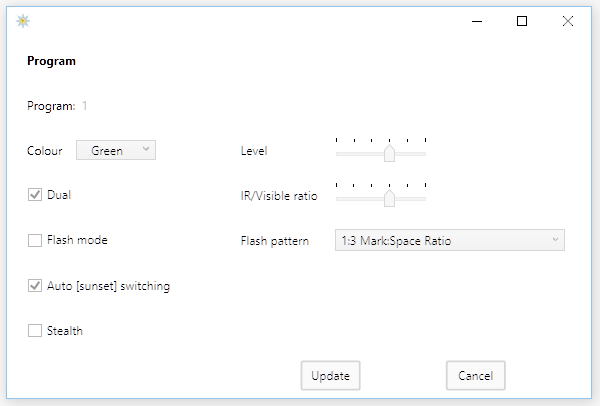Click the Level label text
The image size is (600, 406).
tap(254, 151)
